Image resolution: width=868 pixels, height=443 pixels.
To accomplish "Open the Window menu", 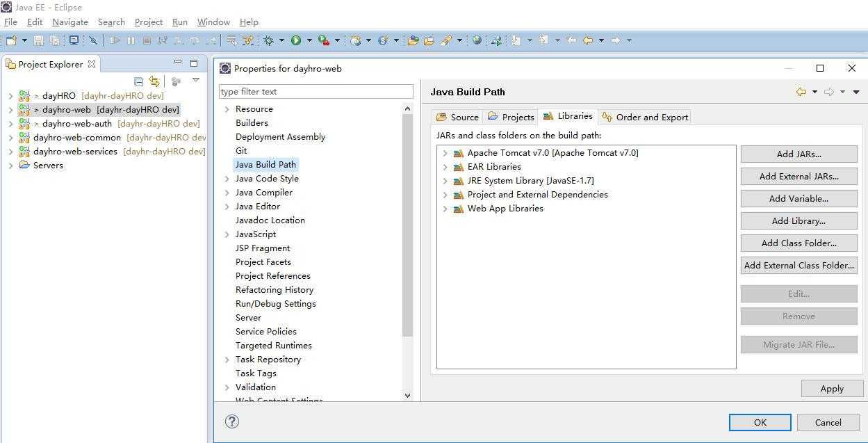I will coord(213,22).
